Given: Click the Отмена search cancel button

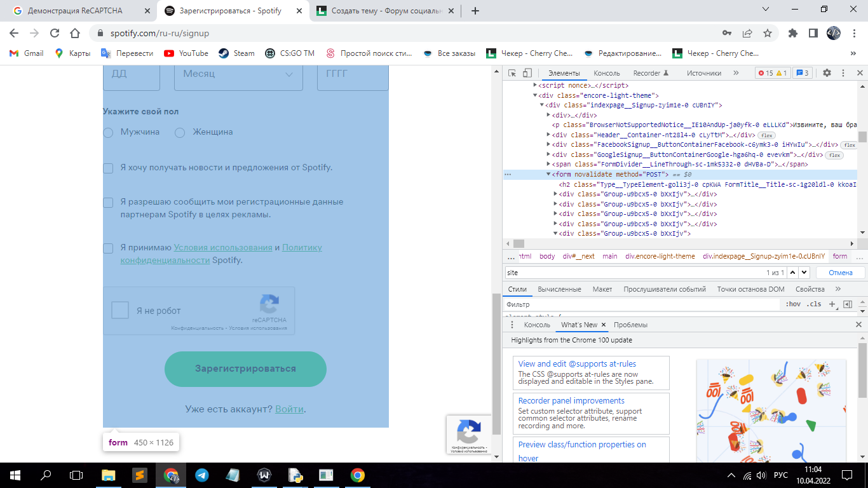Looking at the screenshot, I should (840, 273).
